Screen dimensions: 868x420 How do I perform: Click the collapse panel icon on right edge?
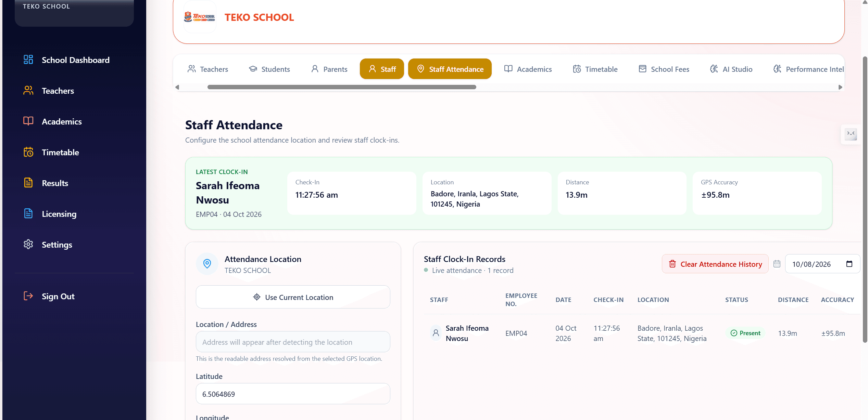tap(851, 134)
